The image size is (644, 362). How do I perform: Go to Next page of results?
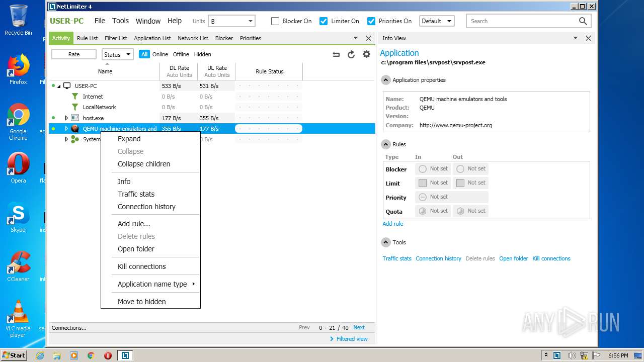[359, 327]
